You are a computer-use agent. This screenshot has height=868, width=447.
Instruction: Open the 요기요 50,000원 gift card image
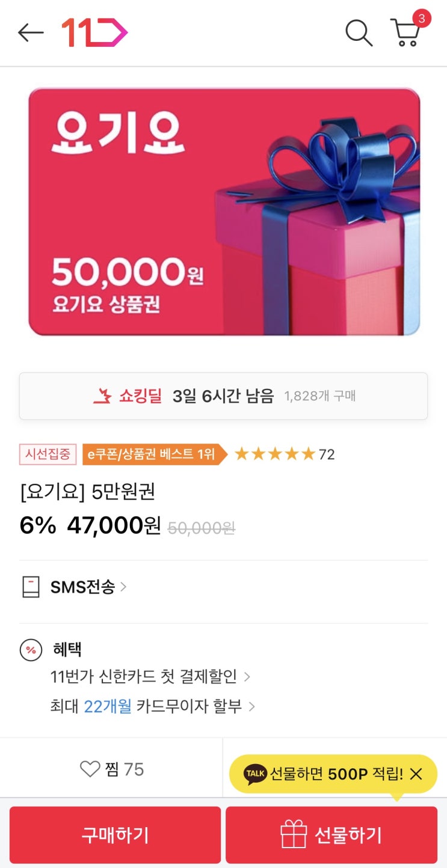224,212
